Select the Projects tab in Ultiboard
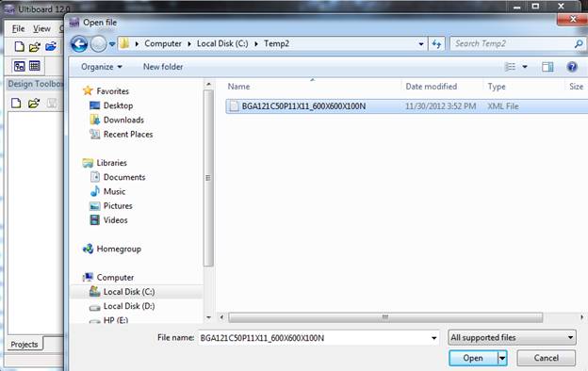The height and width of the screenshot is (371, 588). click(x=24, y=345)
